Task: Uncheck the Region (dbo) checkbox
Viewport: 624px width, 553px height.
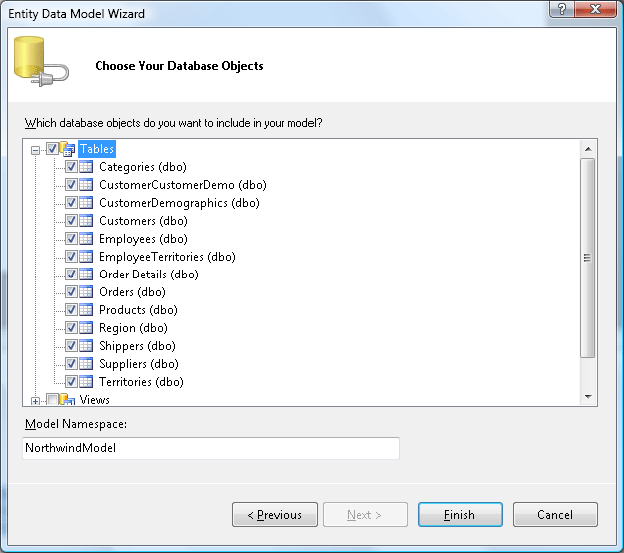Action: [x=71, y=327]
